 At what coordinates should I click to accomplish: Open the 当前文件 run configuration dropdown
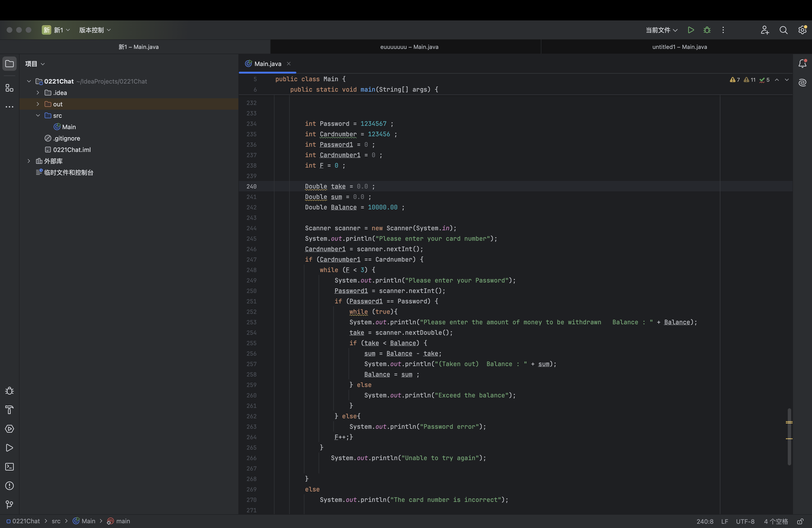[x=661, y=30]
